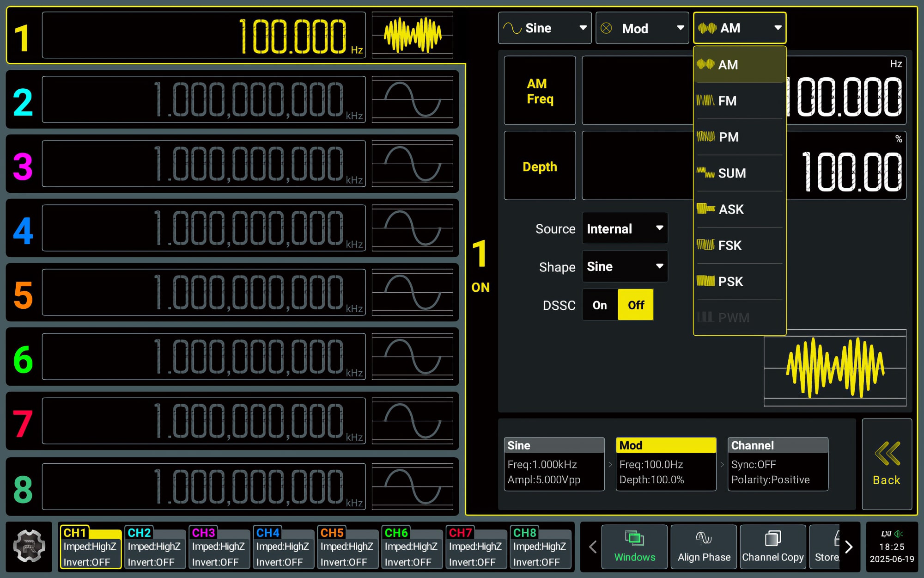Edit channel 6 frequency field
This screenshot has height=578, width=924.
[204, 357]
